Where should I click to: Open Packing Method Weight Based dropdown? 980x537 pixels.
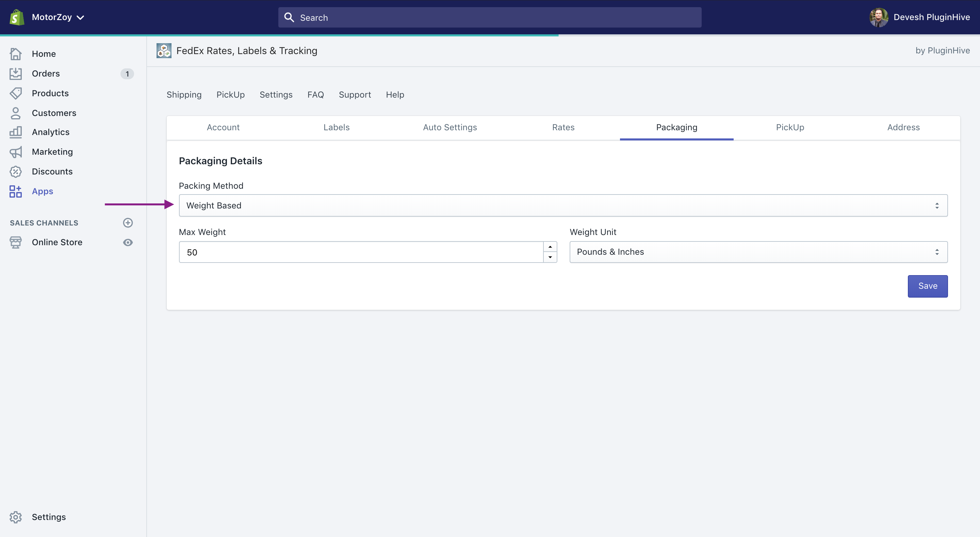[563, 205]
